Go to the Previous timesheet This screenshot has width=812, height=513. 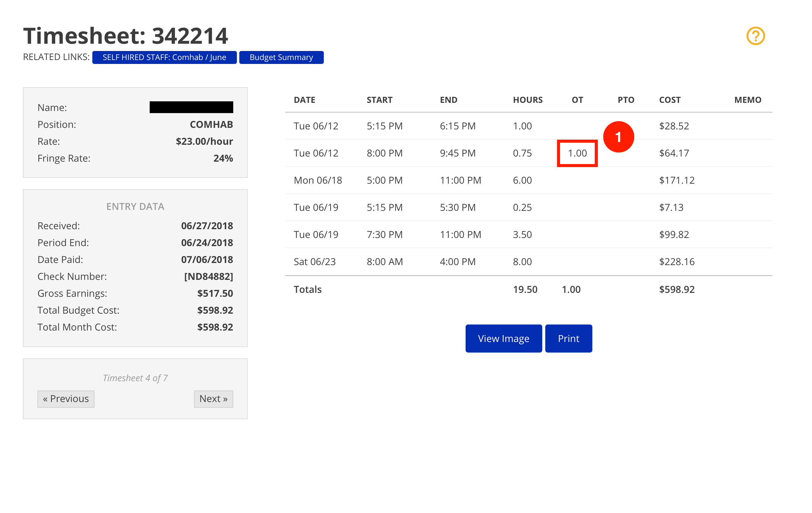tap(66, 399)
